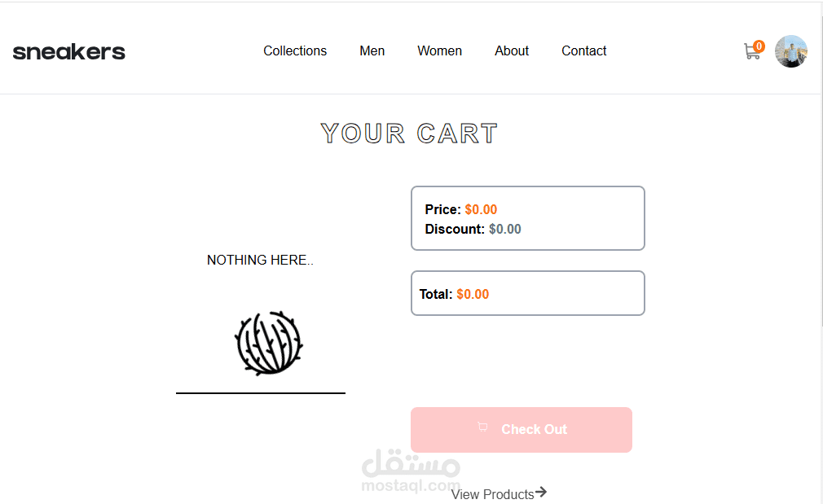The height and width of the screenshot is (504, 823).
Task: Go to the Men section
Action: [372, 51]
